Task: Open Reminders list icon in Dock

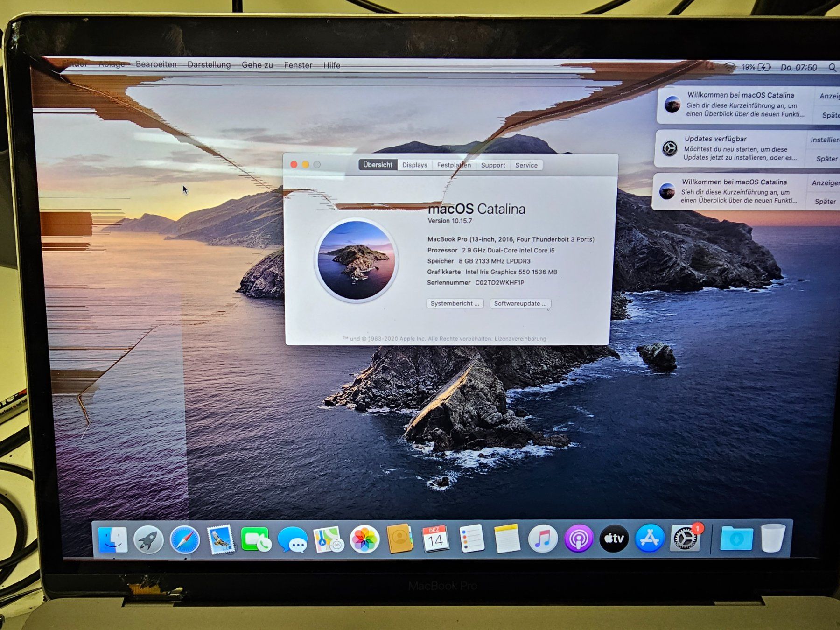Action: (x=471, y=539)
